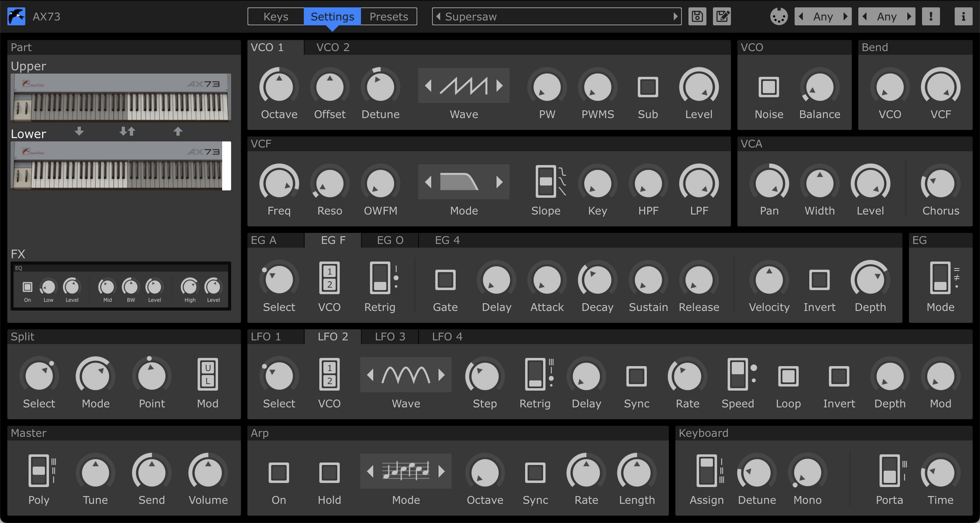
Task: Select the Upper part keyboard thumbnail
Action: pyautogui.click(x=121, y=98)
